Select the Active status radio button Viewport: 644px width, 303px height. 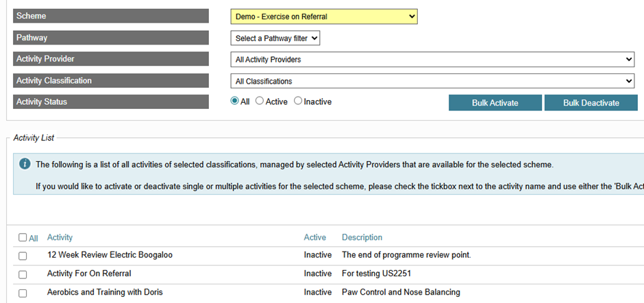pos(260,101)
